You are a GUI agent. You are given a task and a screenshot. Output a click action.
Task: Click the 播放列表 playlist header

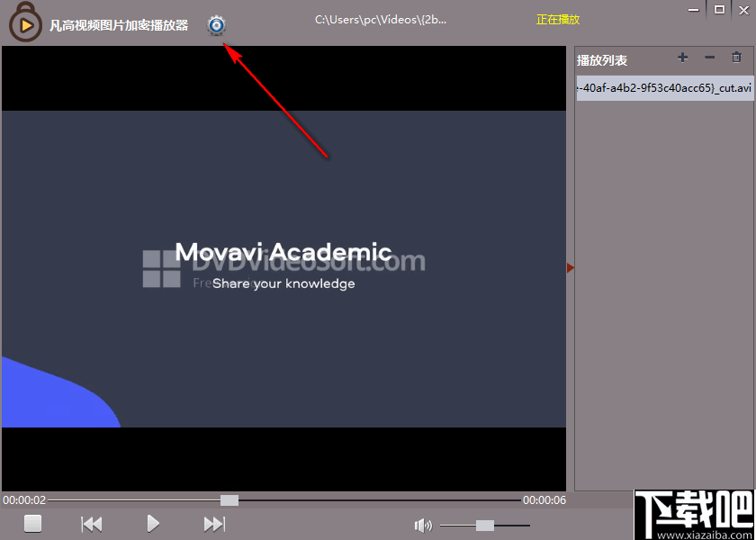click(x=602, y=60)
